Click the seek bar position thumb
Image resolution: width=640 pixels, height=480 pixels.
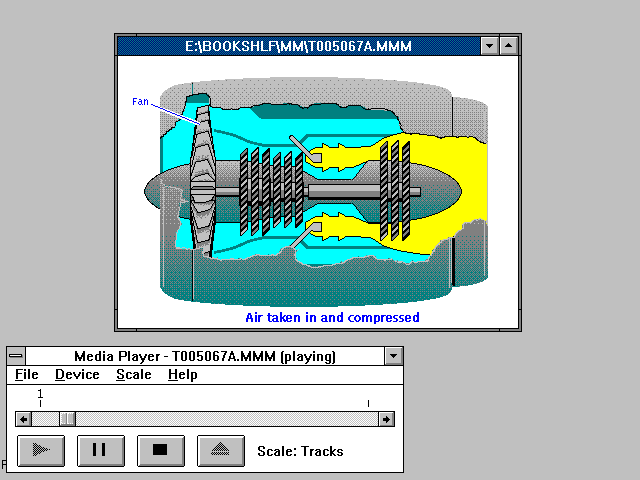tap(67, 419)
